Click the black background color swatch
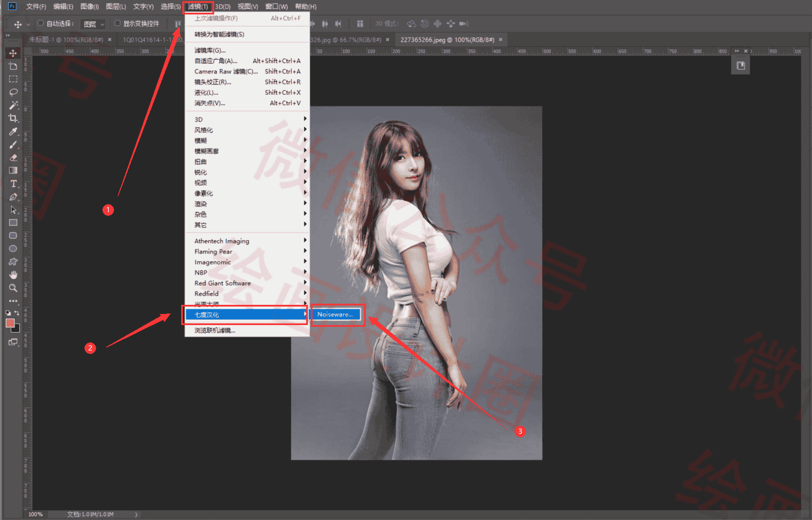812x520 pixels. (x=16, y=329)
